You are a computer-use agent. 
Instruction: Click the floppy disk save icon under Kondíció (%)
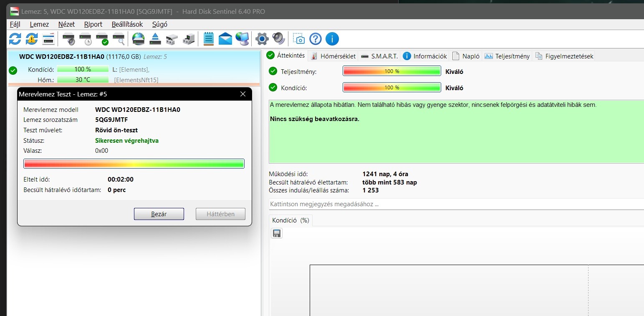coord(276,233)
